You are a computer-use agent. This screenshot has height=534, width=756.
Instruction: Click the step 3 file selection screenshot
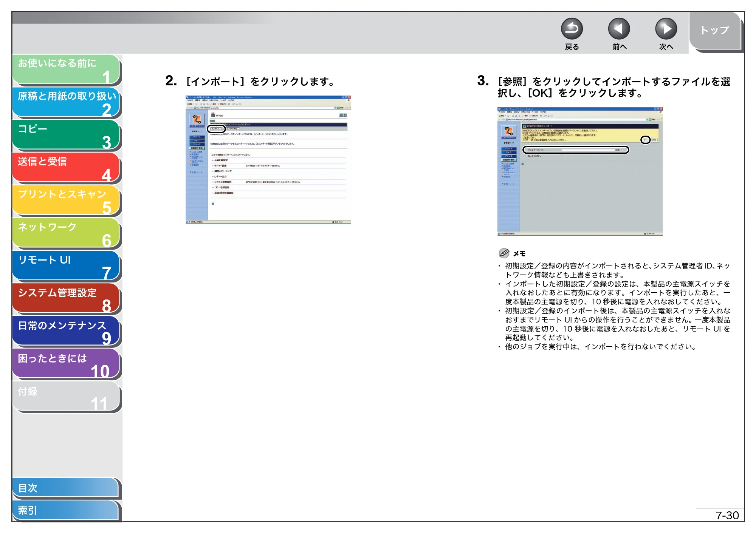[x=580, y=171]
